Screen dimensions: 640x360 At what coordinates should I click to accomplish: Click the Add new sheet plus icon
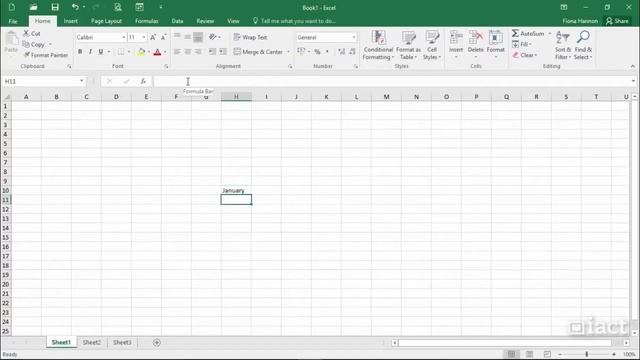tap(157, 342)
